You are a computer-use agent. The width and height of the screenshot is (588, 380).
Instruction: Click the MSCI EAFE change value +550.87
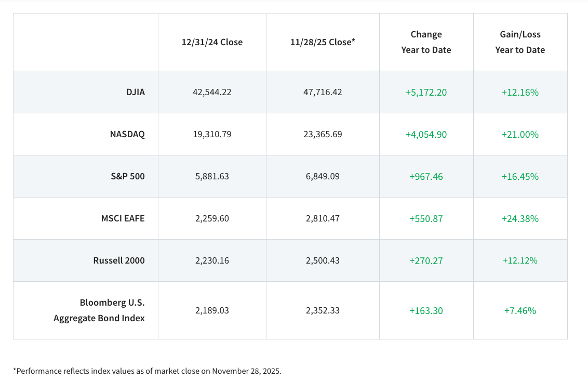click(x=426, y=218)
